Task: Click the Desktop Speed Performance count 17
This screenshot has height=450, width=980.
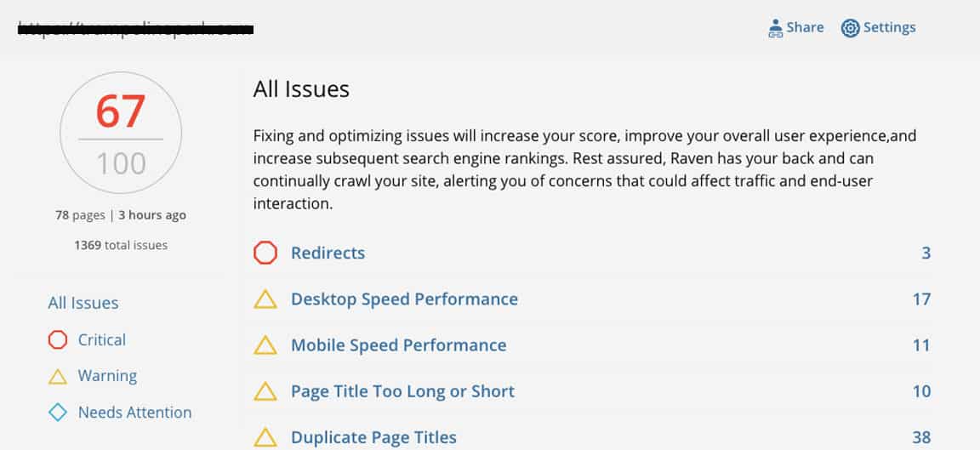Action: tap(922, 299)
